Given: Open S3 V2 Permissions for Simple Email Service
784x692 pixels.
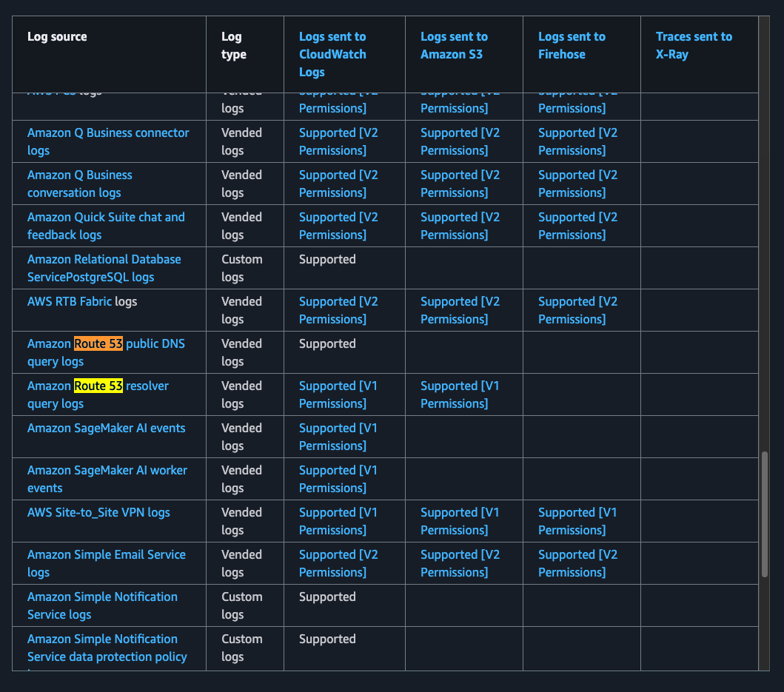Looking at the screenshot, I should coord(460,563).
